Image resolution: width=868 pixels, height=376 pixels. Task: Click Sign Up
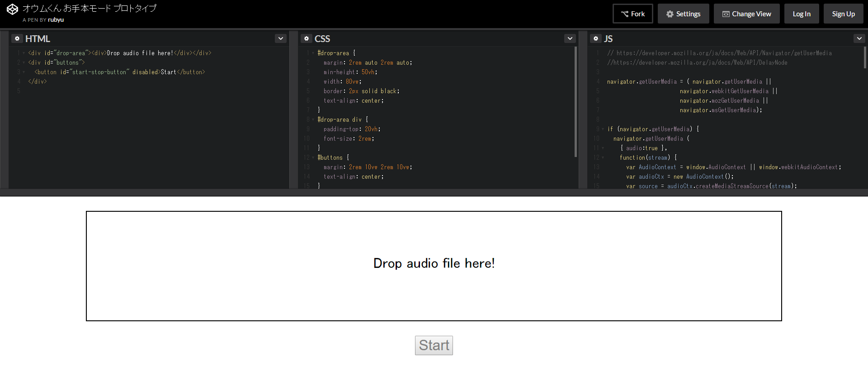(843, 14)
